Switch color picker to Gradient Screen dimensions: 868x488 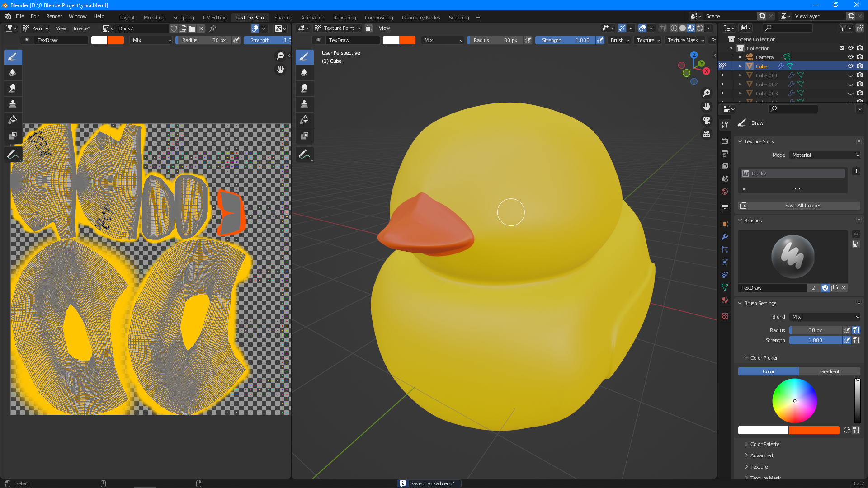(x=830, y=371)
